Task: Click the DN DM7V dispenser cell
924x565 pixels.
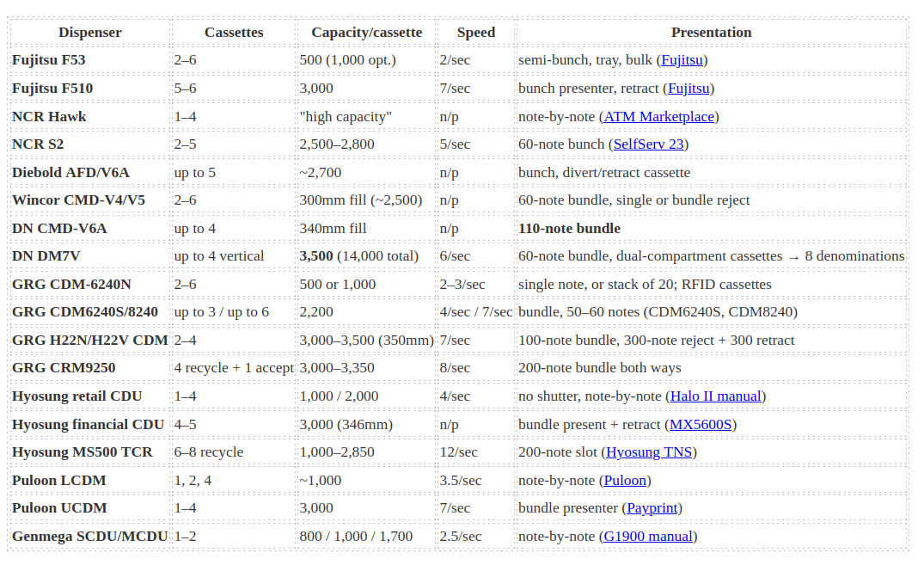Action: [46, 256]
